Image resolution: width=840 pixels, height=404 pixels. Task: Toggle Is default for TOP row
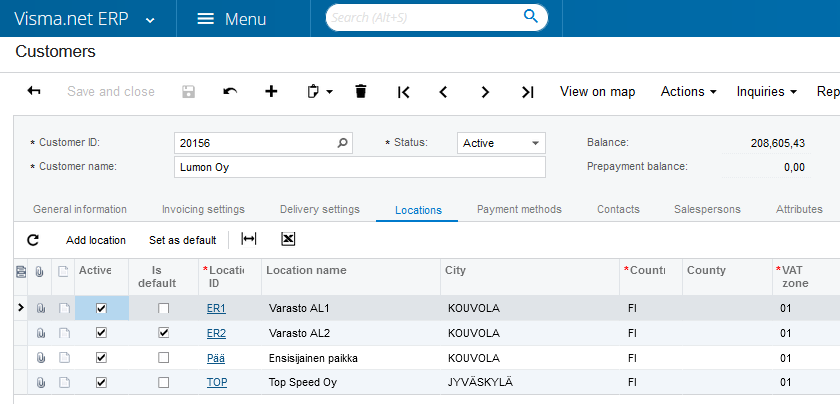(163, 382)
